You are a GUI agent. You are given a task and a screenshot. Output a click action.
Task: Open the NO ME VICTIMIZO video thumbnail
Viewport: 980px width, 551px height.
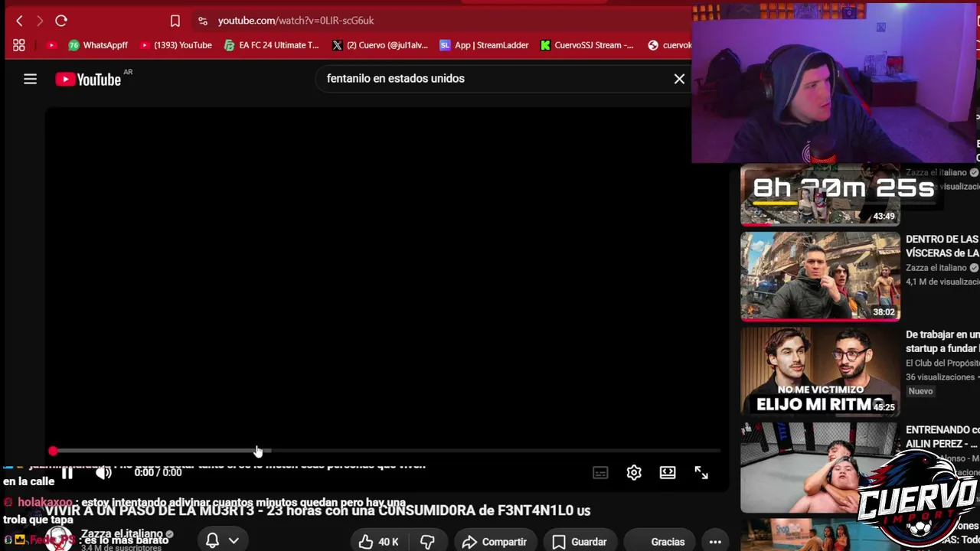tap(820, 372)
